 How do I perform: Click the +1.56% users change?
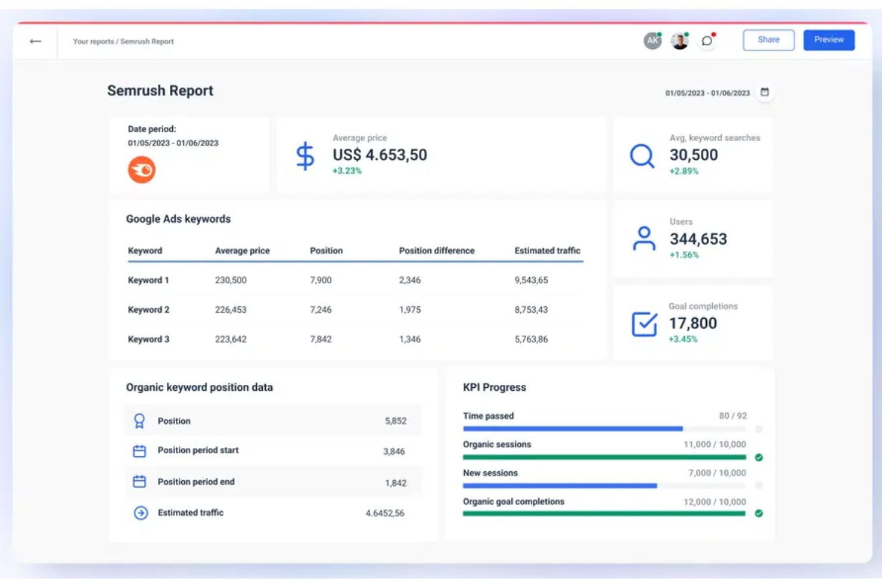coord(684,255)
